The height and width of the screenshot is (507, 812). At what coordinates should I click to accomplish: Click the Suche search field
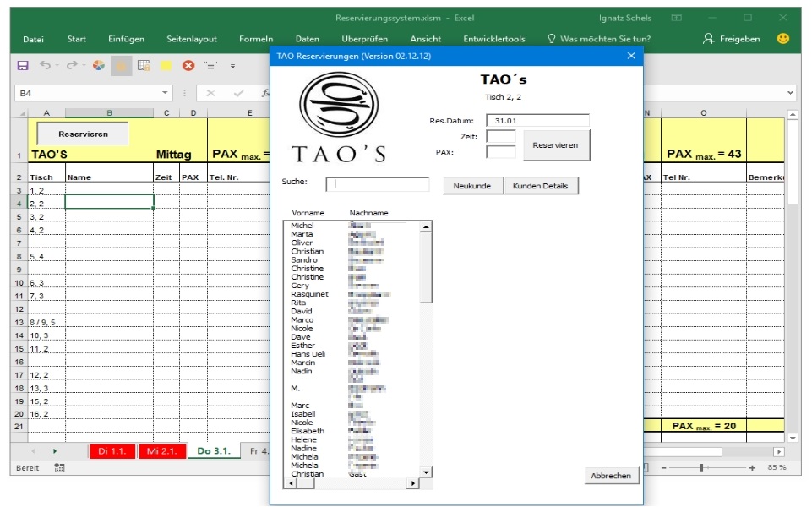378,184
